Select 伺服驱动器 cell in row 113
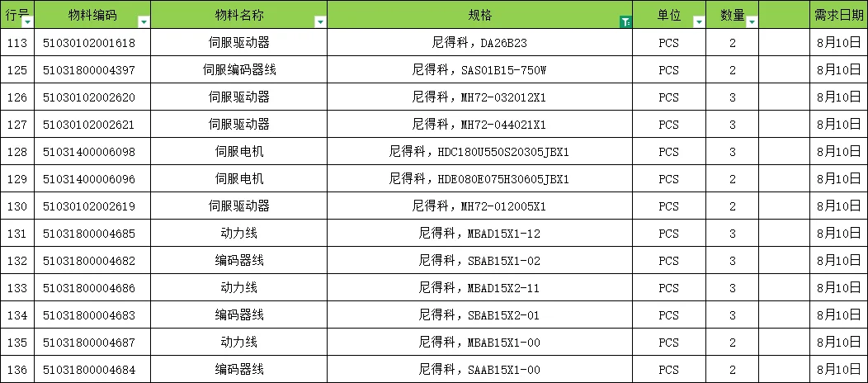868x383 pixels. [x=238, y=43]
